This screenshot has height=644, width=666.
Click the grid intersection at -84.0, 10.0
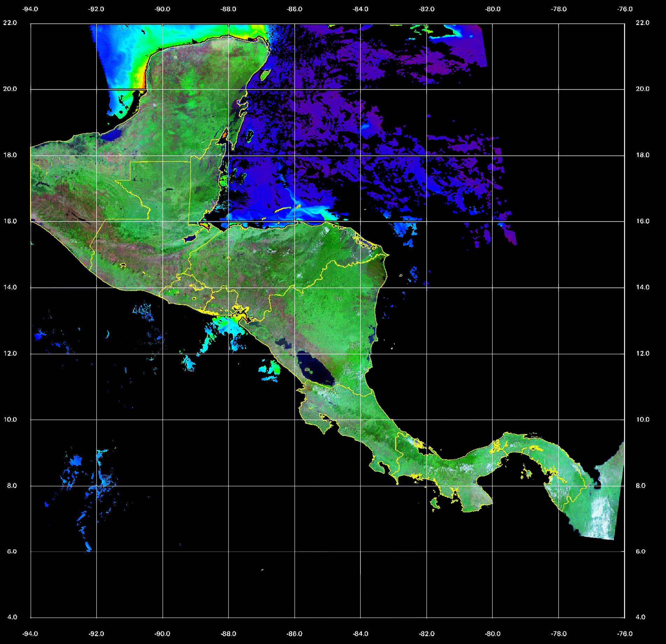[x=360, y=420]
